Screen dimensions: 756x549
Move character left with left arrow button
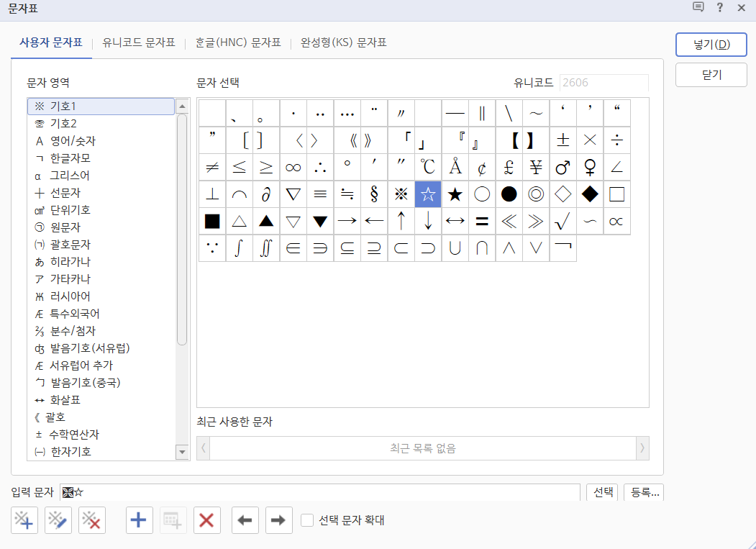245,520
